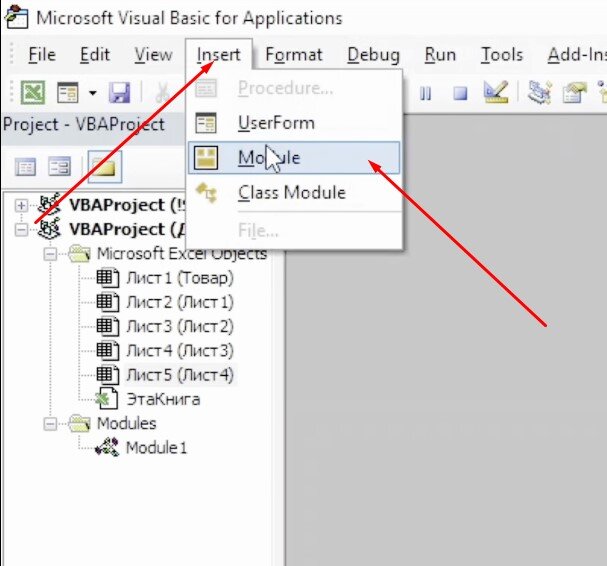Select the Modules folder item
The height and width of the screenshot is (566, 607).
[x=127, y=424]
